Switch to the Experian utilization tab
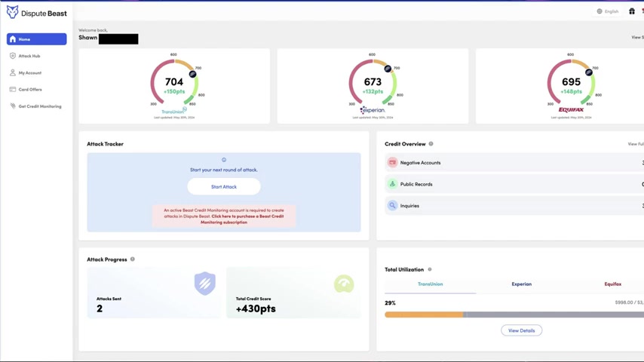 (x=521, y=284)
